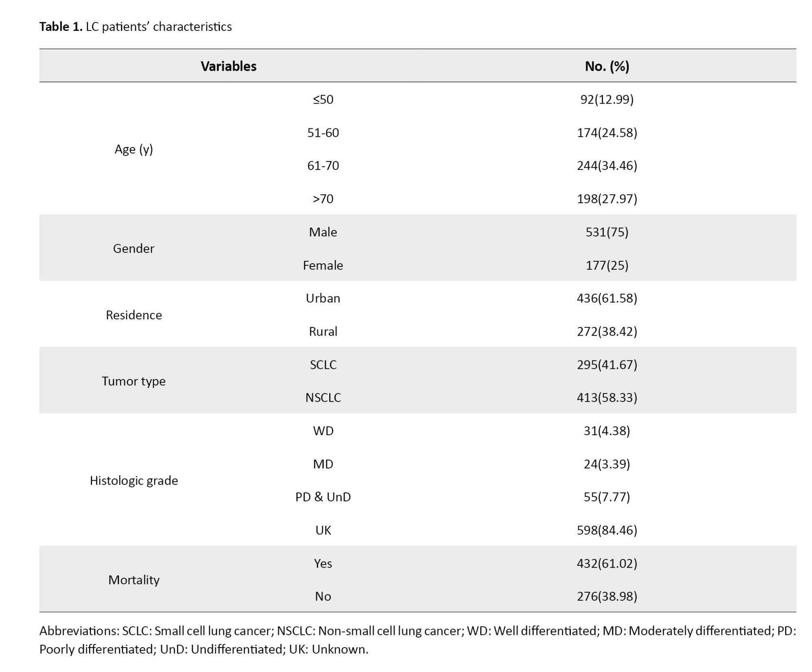This screenshot has height=672, width=812.
Task: Select the "Urban" subcategory cell
Action: 323,298
